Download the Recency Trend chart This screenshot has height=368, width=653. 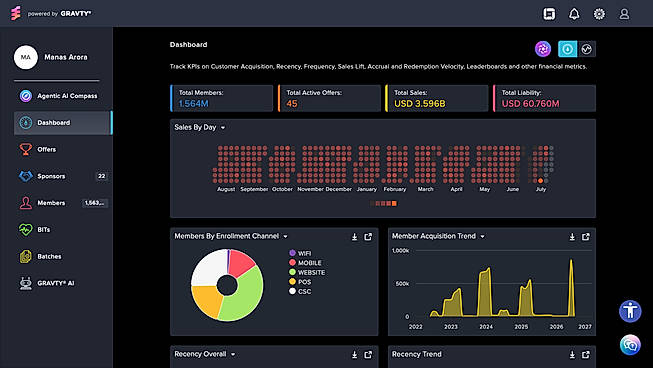pyautogui.click(x=572, y=354)
